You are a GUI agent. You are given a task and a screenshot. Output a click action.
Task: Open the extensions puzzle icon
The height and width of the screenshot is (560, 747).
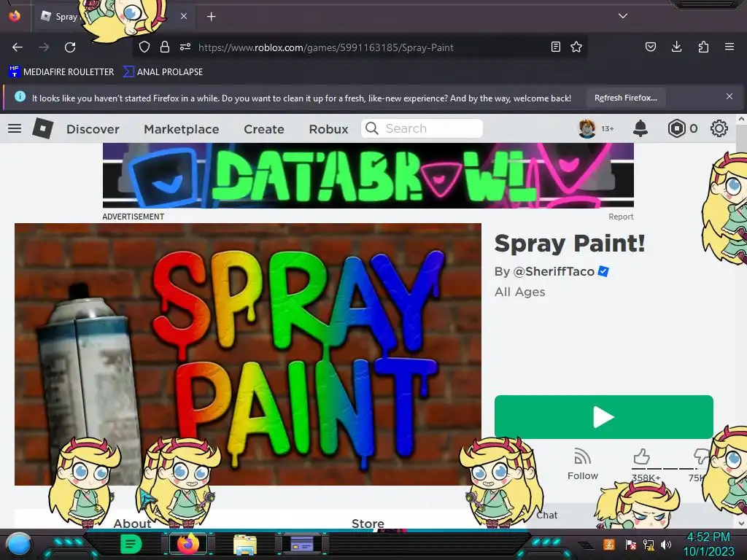tap(703, 47)
